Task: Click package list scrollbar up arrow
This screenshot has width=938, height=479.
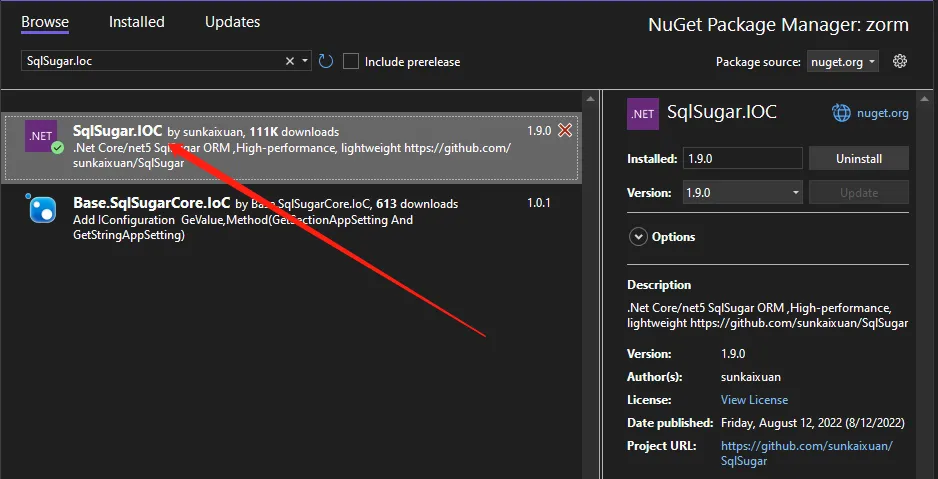Action: tap(590, 99)
